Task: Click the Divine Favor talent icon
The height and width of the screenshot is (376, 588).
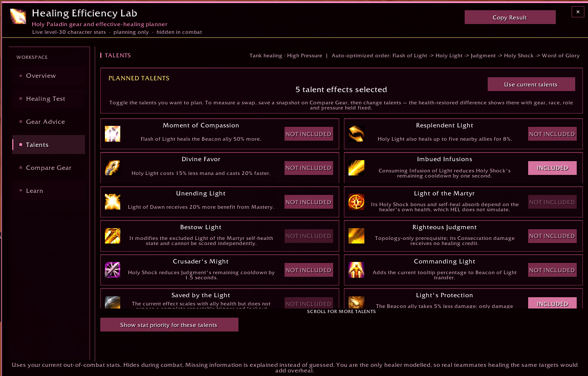Action: pyautogui.click(x=113, y=168)
